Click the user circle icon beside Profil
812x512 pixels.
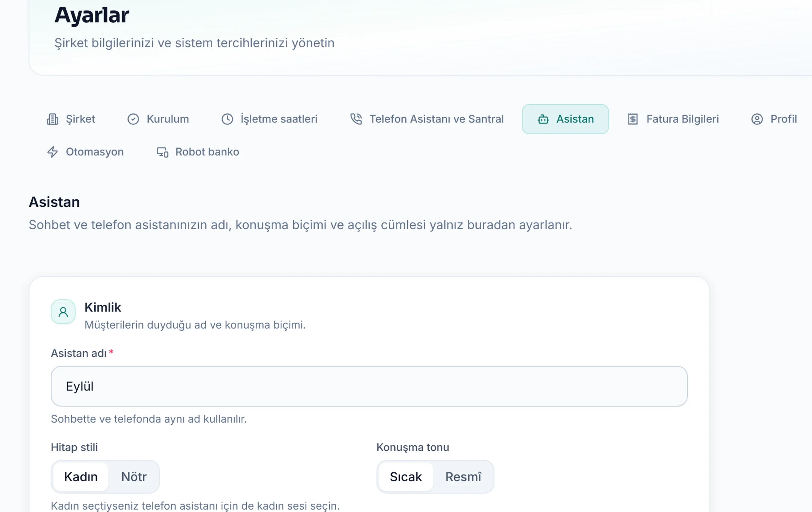(757, 119)
